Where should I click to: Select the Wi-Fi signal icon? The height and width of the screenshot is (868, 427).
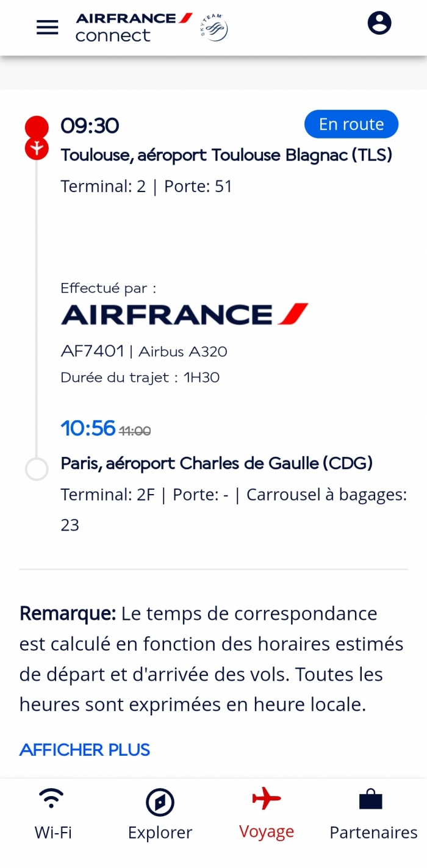click(52, 798)
